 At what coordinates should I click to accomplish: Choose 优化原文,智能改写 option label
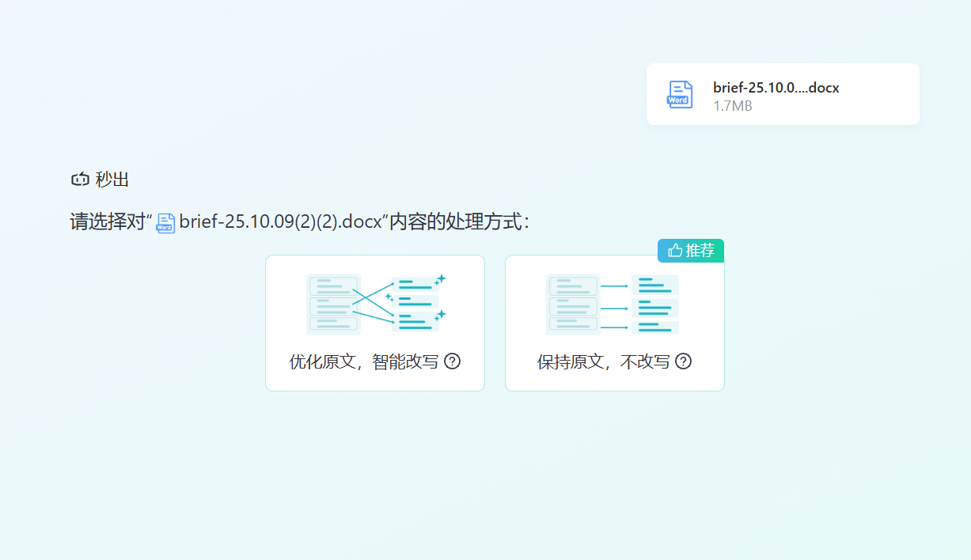[363, 361]
